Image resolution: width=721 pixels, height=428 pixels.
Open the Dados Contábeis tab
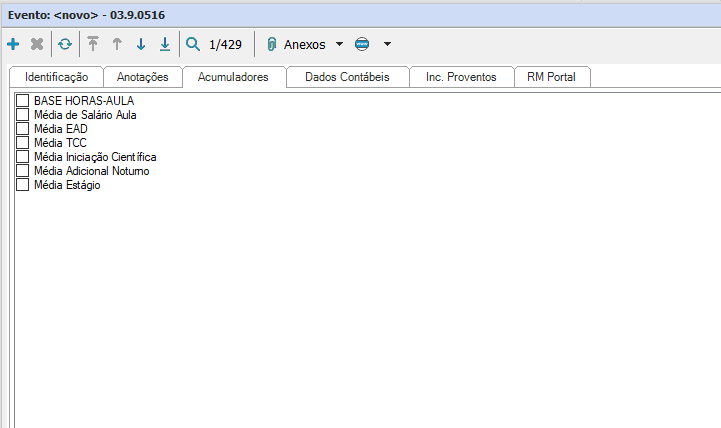tap(347, 77)
